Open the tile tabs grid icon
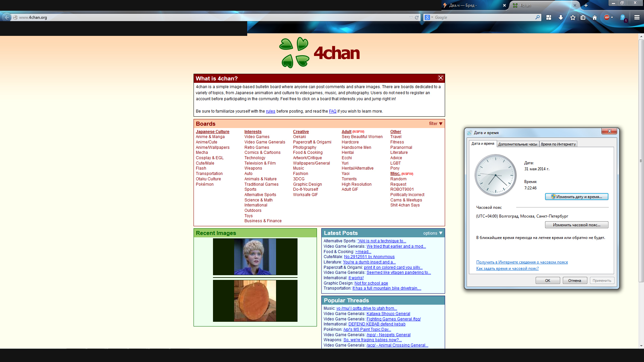 pos(549,17)
